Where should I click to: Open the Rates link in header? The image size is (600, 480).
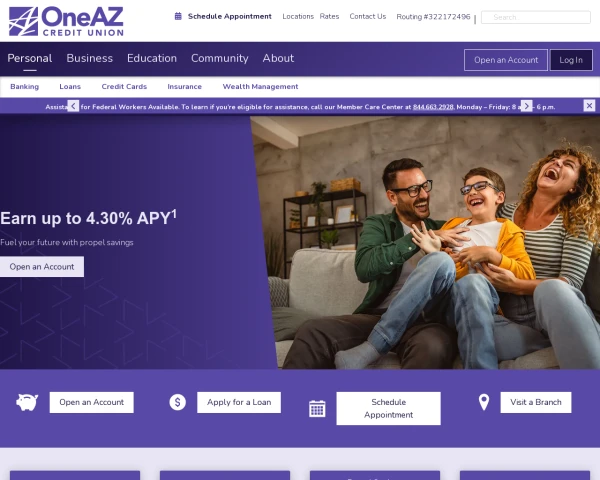[329, 16]
